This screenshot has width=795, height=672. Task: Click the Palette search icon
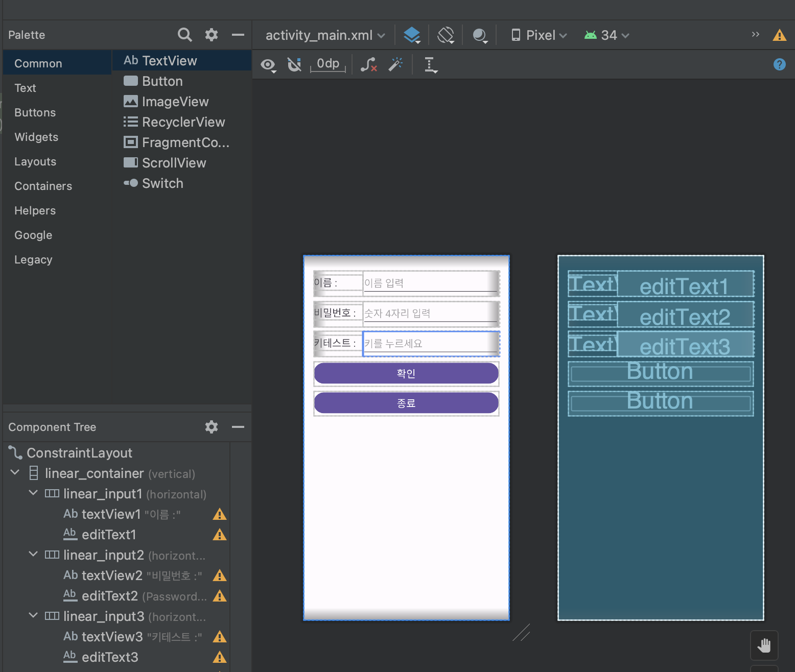(184, 35)
